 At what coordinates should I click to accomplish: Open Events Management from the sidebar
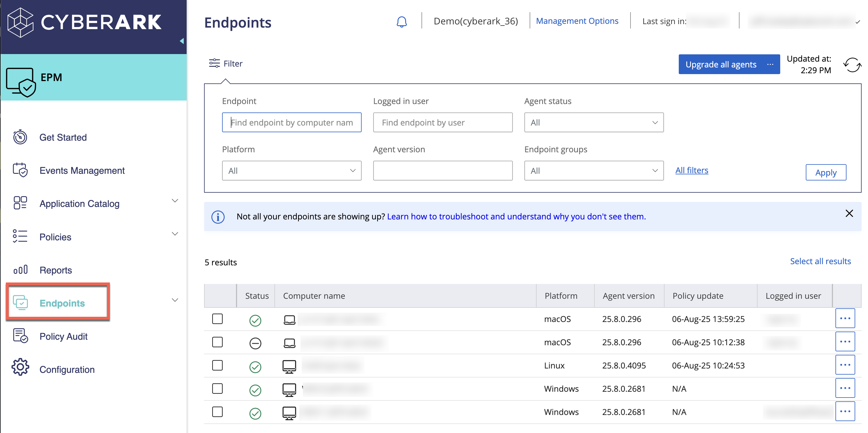82,171
